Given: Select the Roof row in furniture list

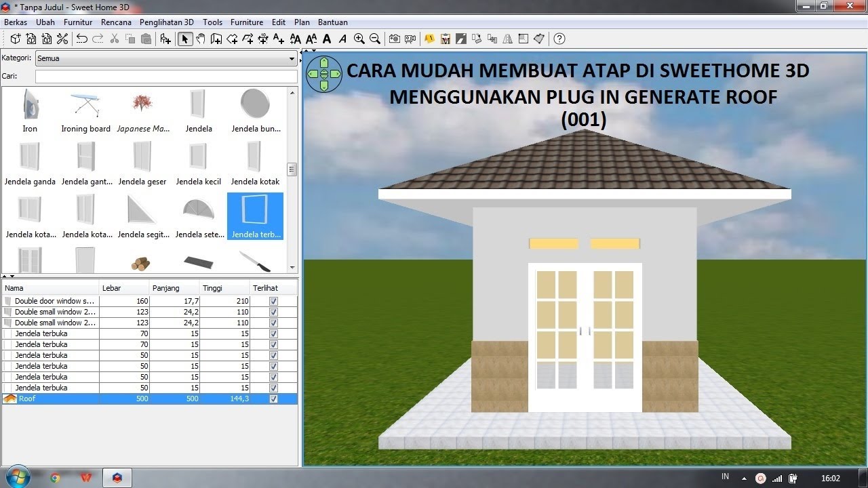Looking at the screenshot, I should (x=149, y=399).
